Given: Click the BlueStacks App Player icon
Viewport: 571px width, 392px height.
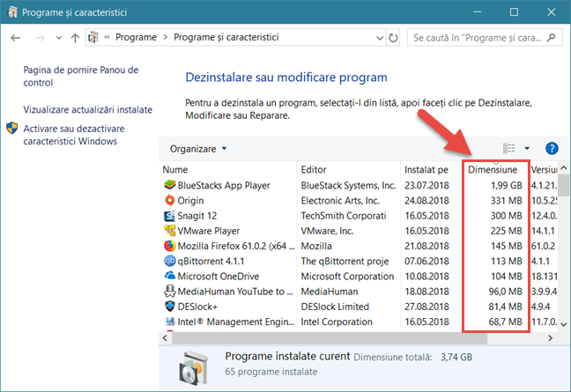Looking at the screenshot, I should pos(170,185).
